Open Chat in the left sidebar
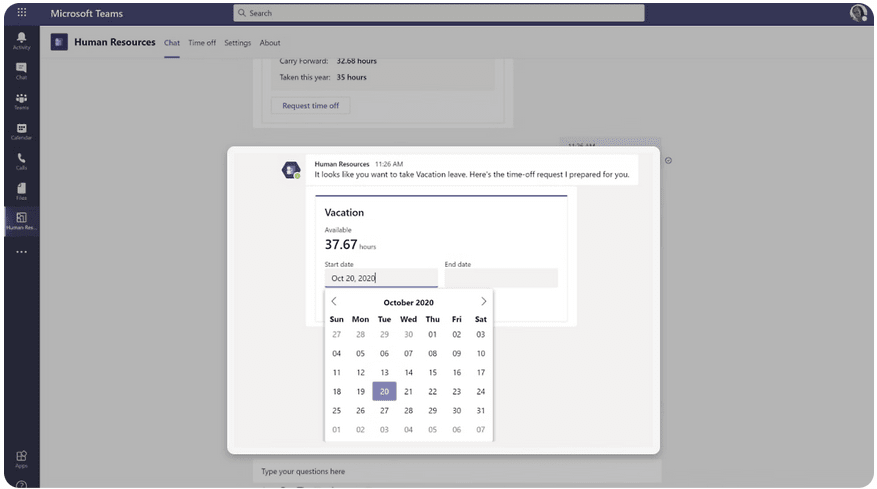 21,70
